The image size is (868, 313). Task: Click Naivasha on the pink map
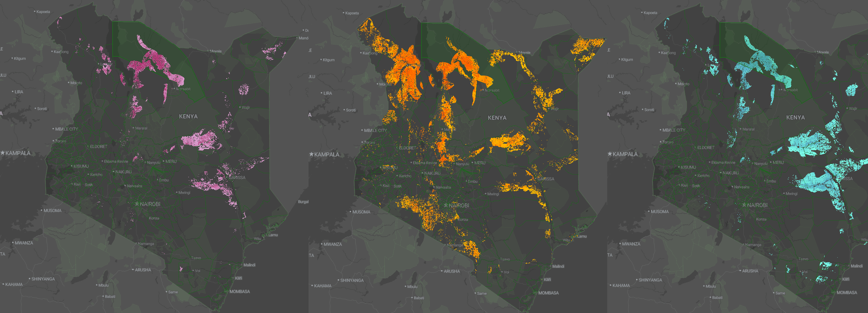[x=135, y=186]
